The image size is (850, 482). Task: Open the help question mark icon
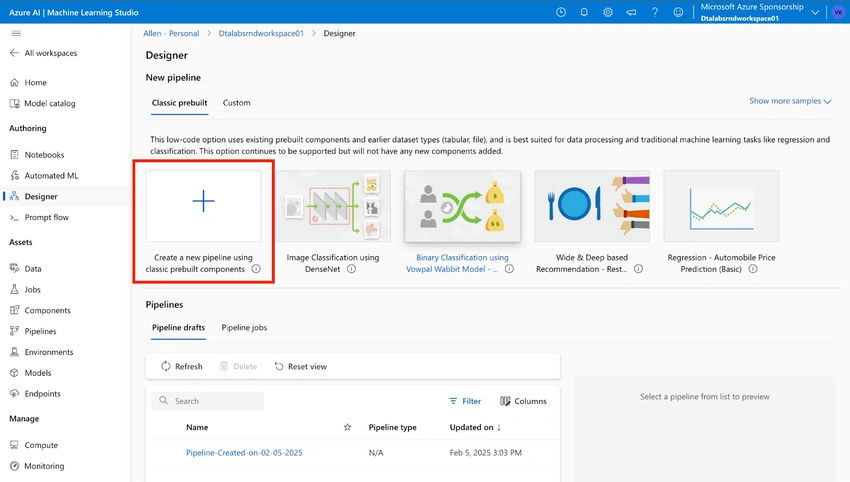655,12
